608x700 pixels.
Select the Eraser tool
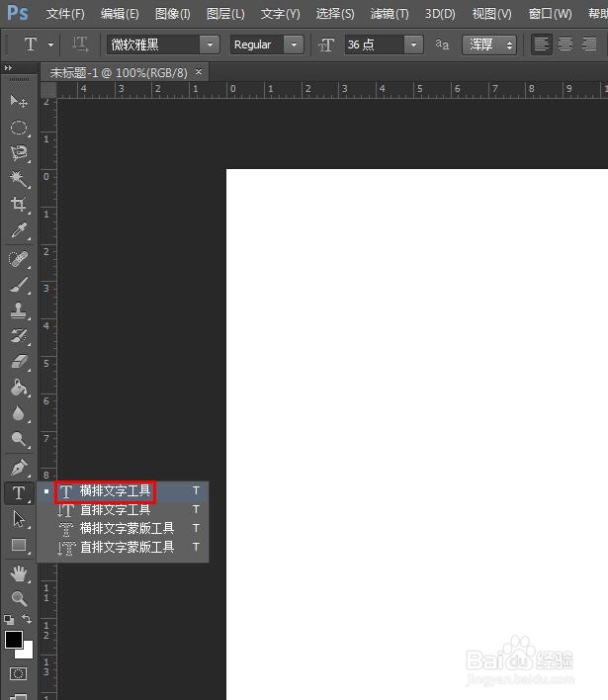click(19, 362)
